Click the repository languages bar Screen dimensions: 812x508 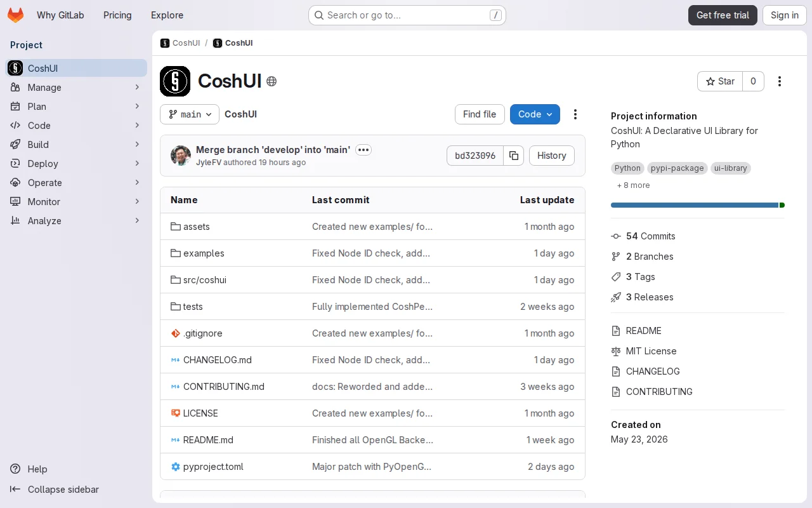coord(698,205)
